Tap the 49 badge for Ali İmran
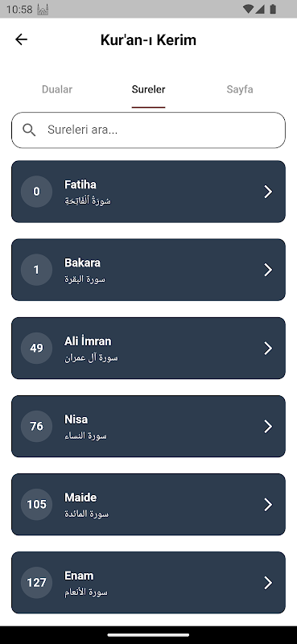This screenshot has width=297, height=644. click(36, 348)
